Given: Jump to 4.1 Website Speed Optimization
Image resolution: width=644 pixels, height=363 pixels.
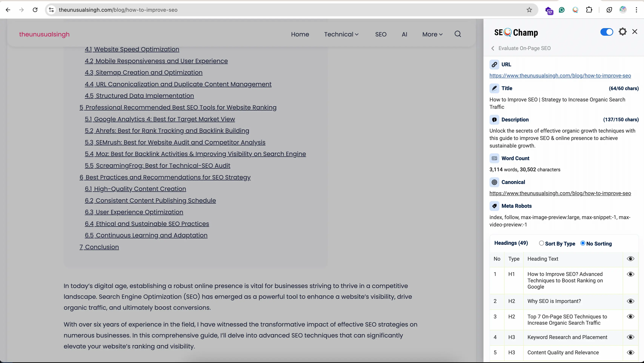Looking at the screenshot, I should (132, 49).
